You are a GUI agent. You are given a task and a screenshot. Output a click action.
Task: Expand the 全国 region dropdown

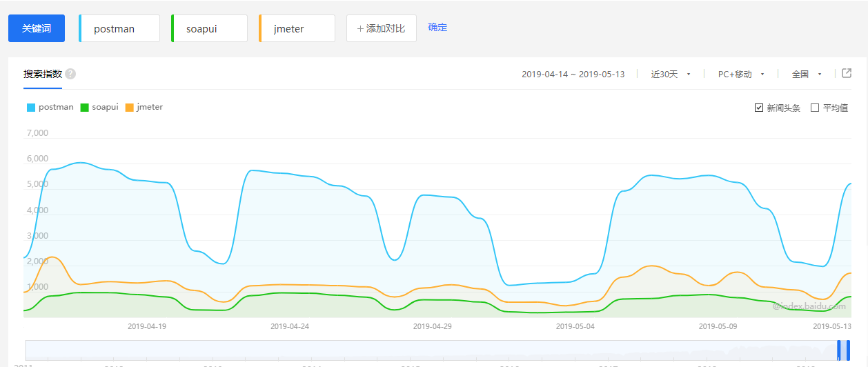click(x=807, y=74)
